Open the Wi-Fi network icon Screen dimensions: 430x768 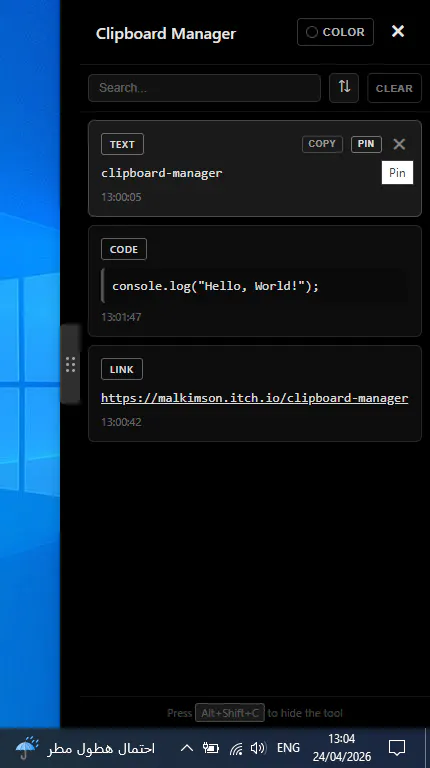point(236,748)
